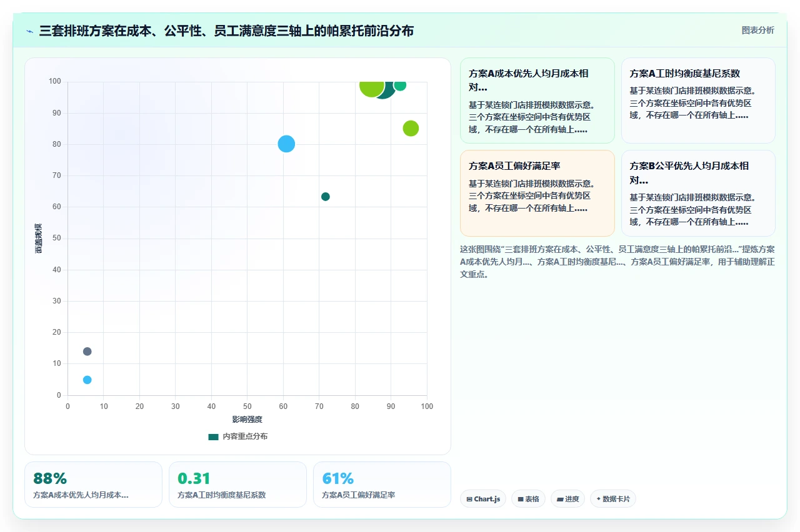
Task: Select the 数据卡片 tag
Action: click(x=613, y=499)
